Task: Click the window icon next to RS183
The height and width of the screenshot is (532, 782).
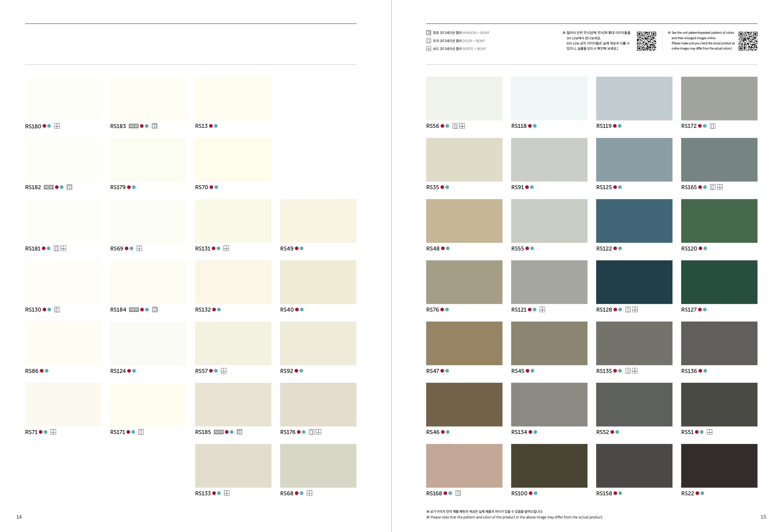Action: point(154,126)
